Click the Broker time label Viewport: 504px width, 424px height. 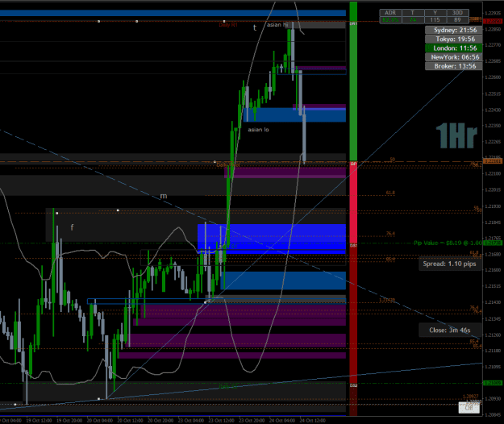453,66
